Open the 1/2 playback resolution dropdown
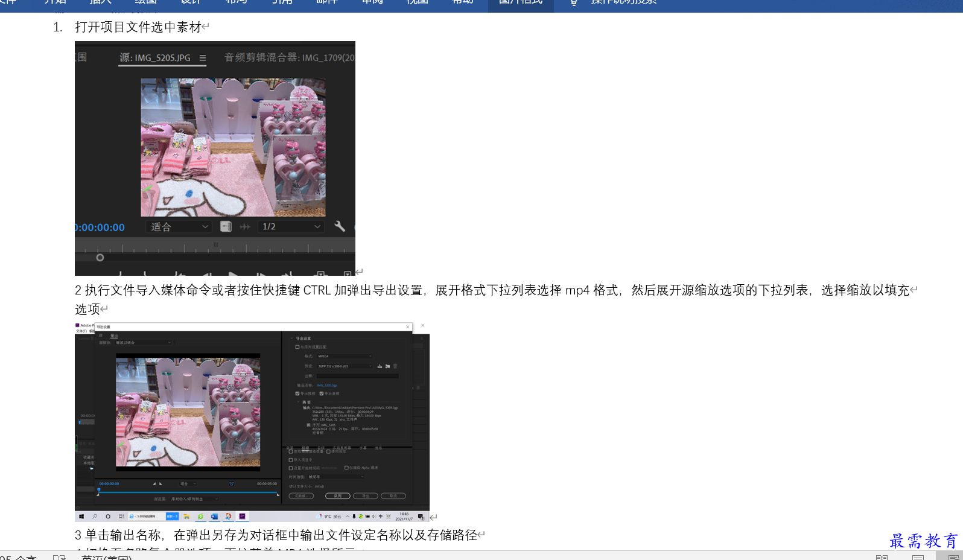This screenshot has height=560, width=963. point(291,226)
